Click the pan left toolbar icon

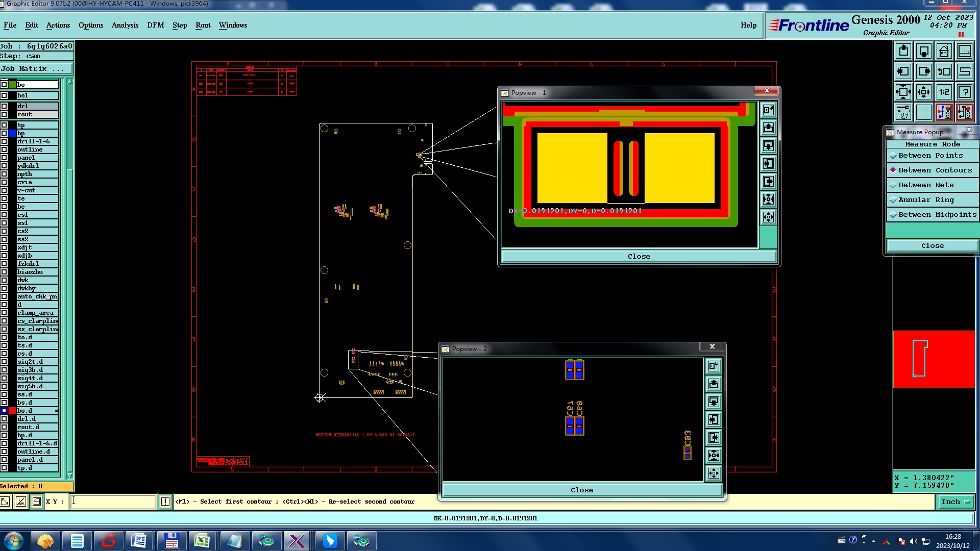[903, 72]
